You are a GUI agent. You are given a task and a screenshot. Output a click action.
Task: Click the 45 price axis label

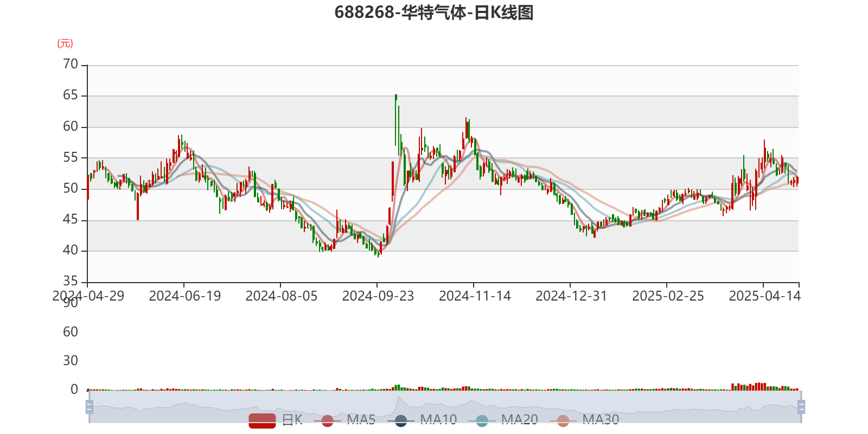click(x=71, y=220)
